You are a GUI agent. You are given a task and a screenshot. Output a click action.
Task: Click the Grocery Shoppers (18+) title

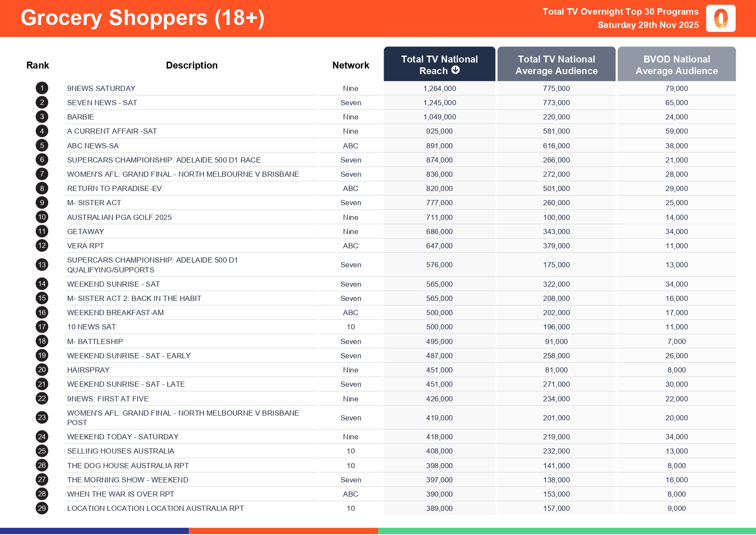[143, 18]
